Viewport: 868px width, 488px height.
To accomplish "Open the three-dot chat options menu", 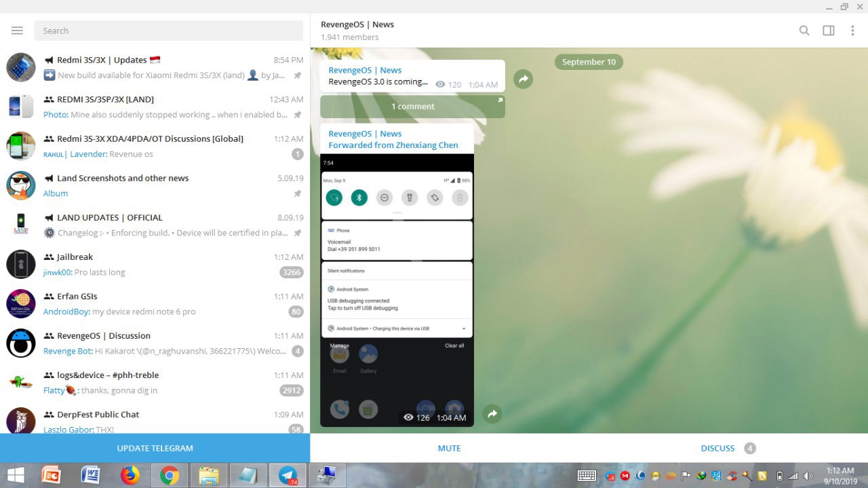I will (x=852, y=31).
